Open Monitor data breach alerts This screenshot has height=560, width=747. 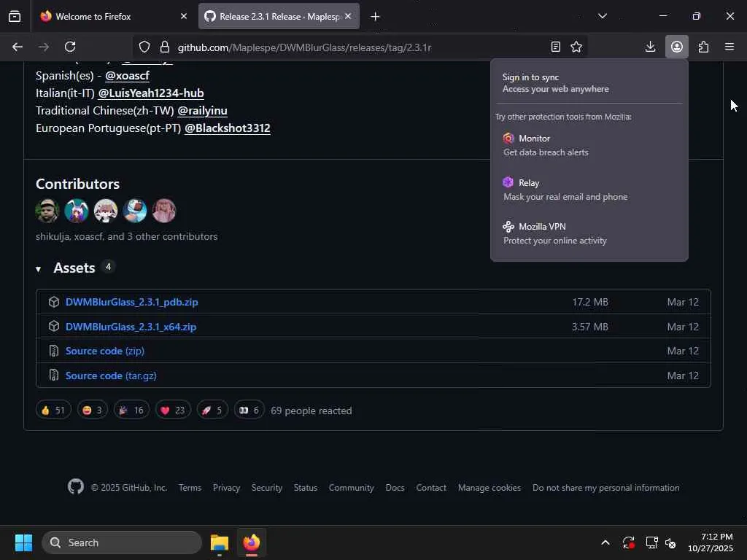pos(589,145)
